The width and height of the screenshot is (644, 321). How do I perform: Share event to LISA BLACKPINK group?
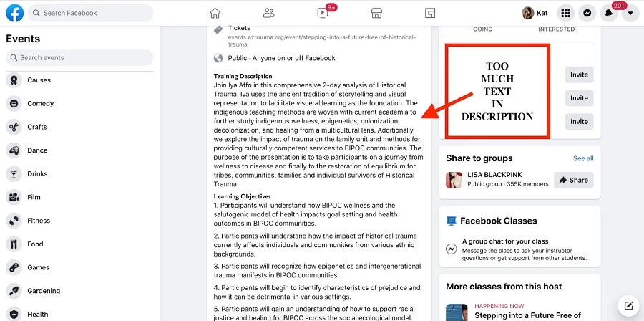573,180
